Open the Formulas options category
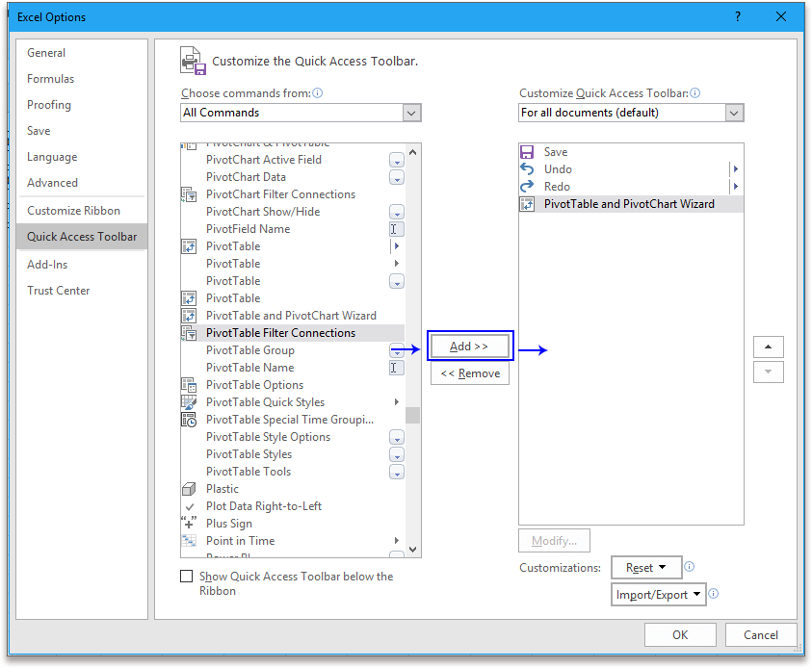Image resolution: width=812 pixels, height=668 pixels. [81, 79]
